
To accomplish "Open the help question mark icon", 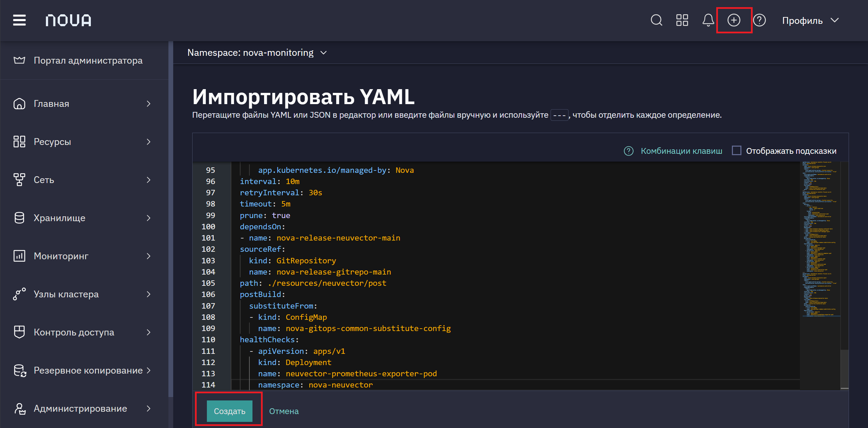I will [x=759, y=20].
